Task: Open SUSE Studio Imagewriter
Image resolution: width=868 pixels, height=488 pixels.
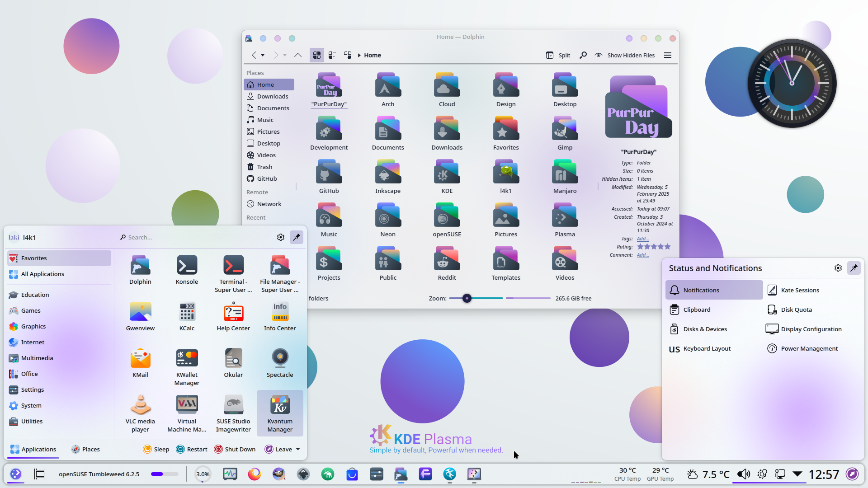Action: point(233,413)
